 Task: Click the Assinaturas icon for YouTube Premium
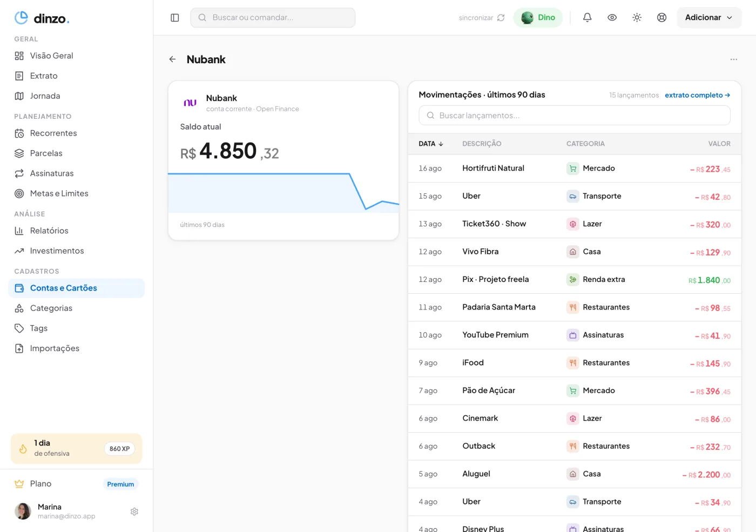click(x=572, y=335)
